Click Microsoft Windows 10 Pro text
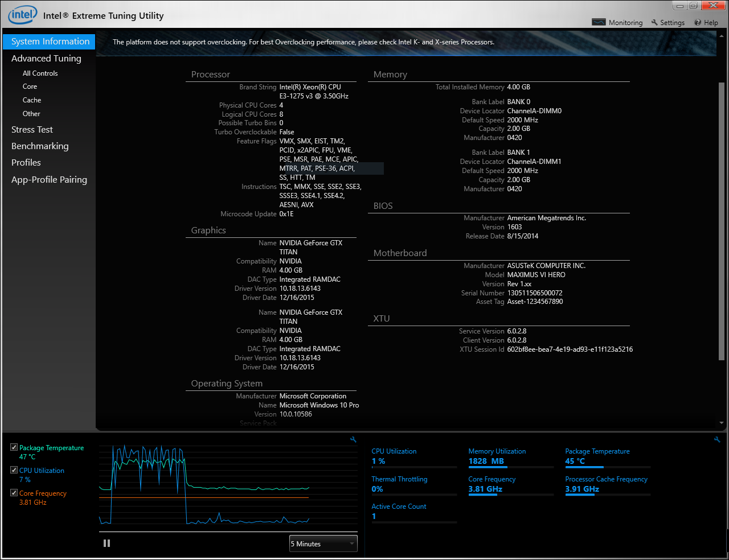Viewport: 729px width, 560px height. (320, 405)
